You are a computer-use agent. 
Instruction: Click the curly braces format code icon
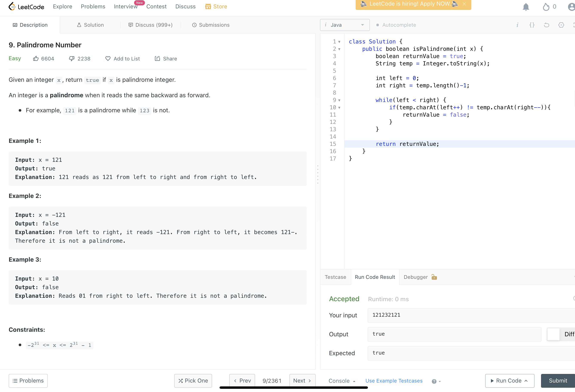532,25
